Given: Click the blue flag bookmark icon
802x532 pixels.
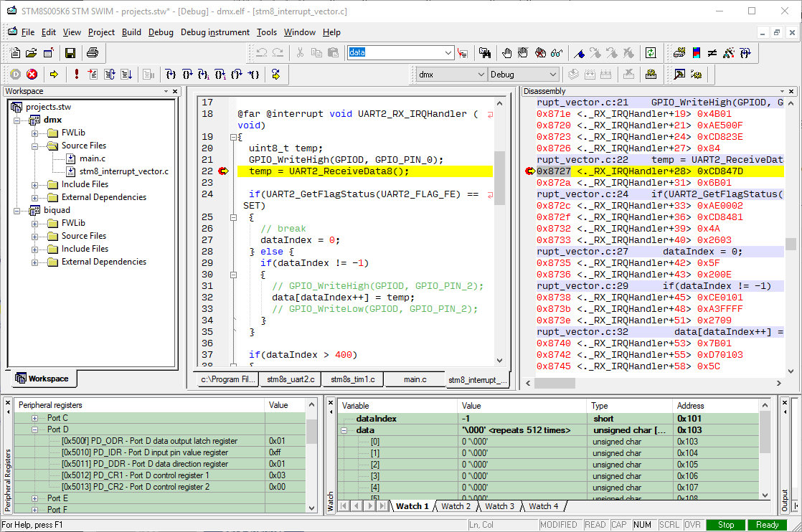Looking at the screenshot, I should click(x=578, y=53).
